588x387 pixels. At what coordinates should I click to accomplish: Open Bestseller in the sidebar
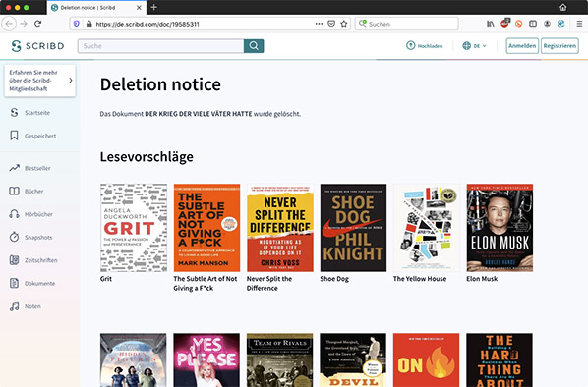coord(30,168)
